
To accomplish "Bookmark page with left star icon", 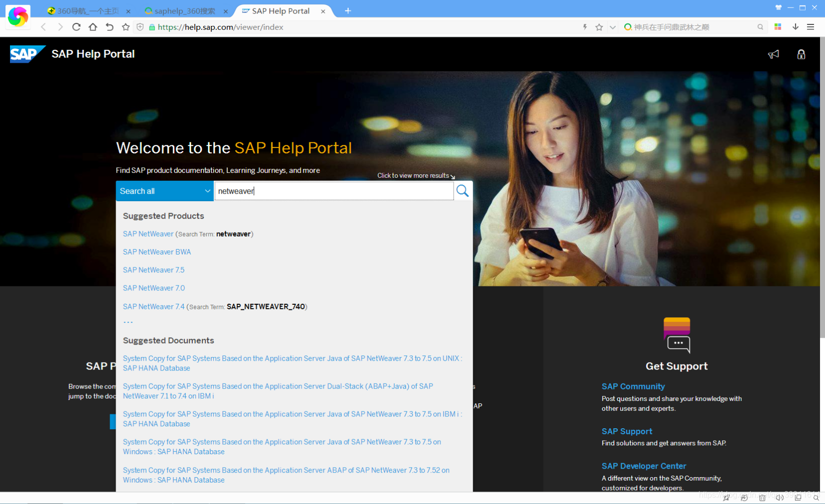I will [x=126, y=27].
